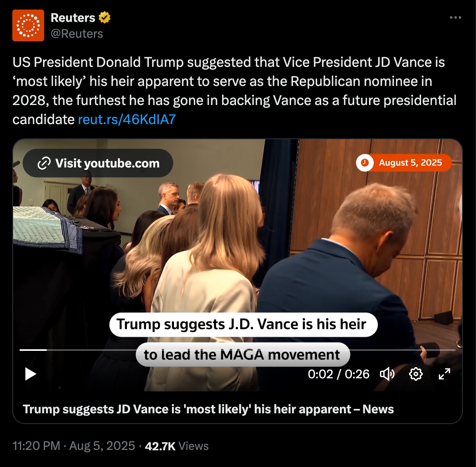Click the video's 'Trump suggests J.D. Vance' caption overlay
This screenshot has width=476, height=467.
pyautogui.click(x=244, y=324)
